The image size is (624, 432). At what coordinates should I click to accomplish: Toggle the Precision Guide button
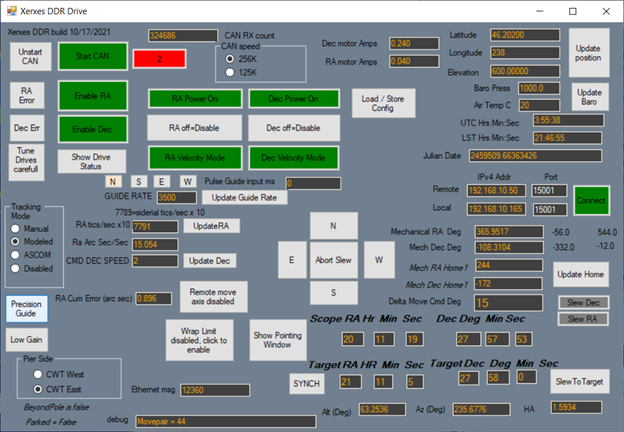tap(27, 309)
